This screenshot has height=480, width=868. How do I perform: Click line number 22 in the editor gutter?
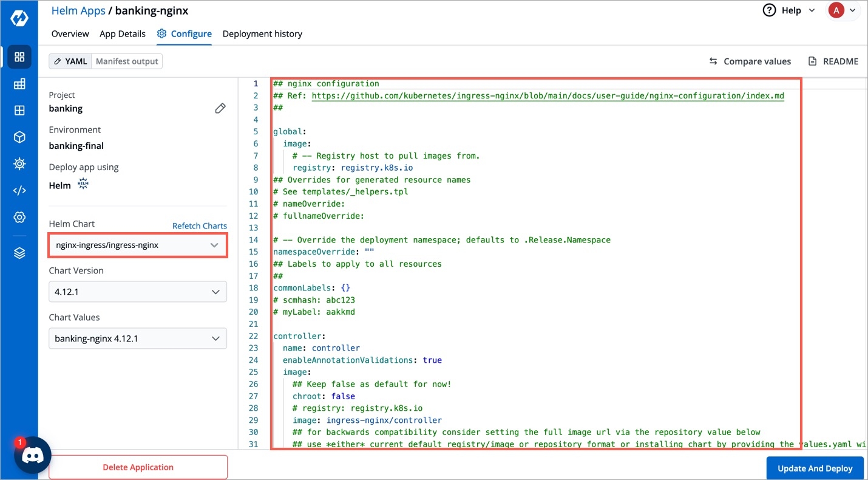tap(254, 336)
